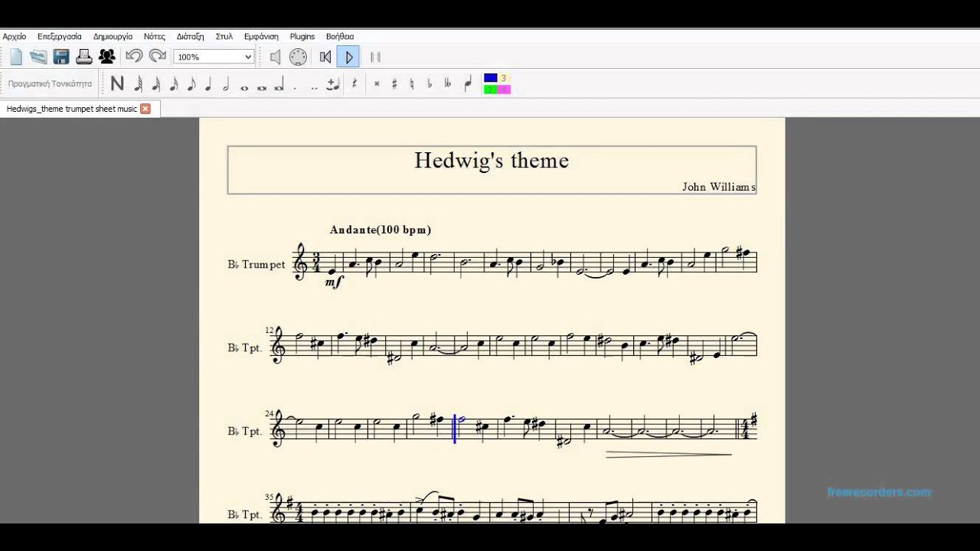
Task: Toggle sound output with the speaker icon
Action: click(276, 57)
